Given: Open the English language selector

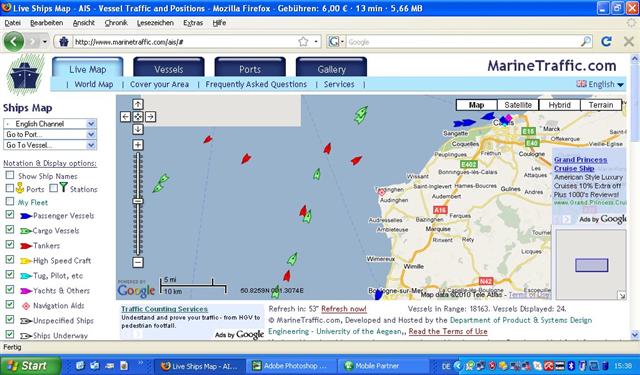Looking at the screenshot, I should click(600, 84).
